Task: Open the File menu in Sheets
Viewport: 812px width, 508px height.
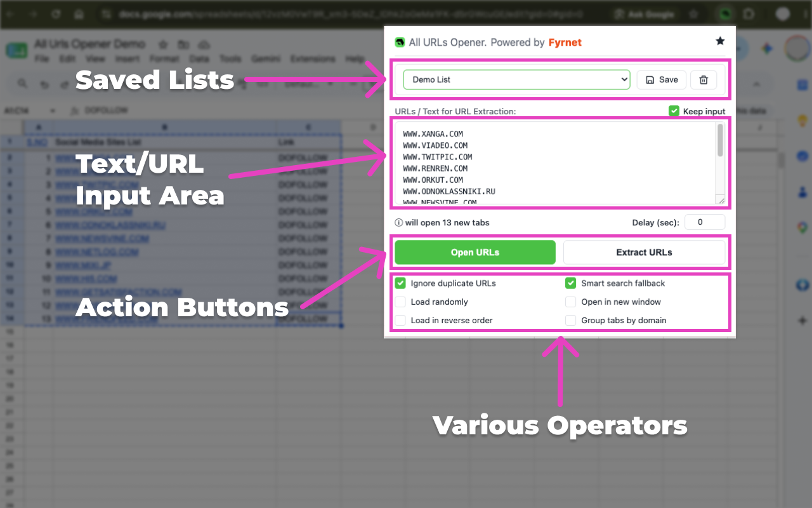Action: click(x=42, y=58)
